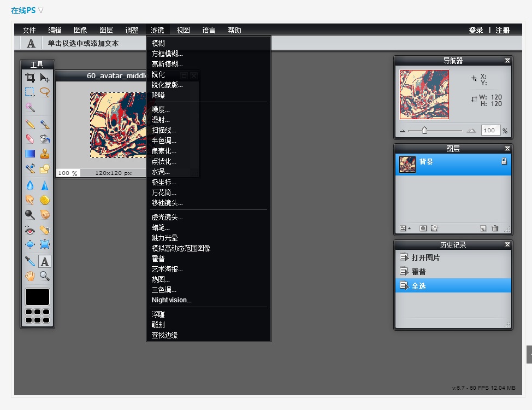Choose 锐化蒙版 filter

point(208,85)
